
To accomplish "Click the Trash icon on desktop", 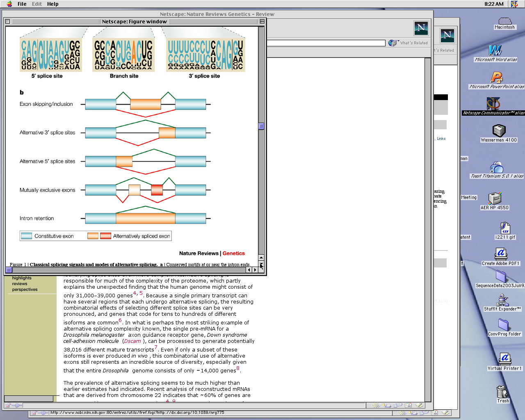I will click(x=502, y=392).
